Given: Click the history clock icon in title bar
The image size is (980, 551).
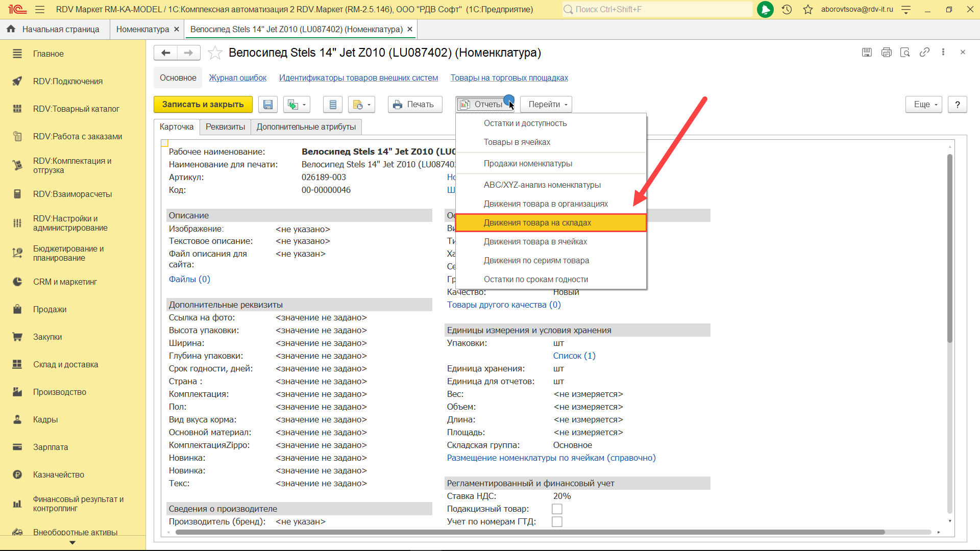Looking at the screenshot, I should point(787,9).
